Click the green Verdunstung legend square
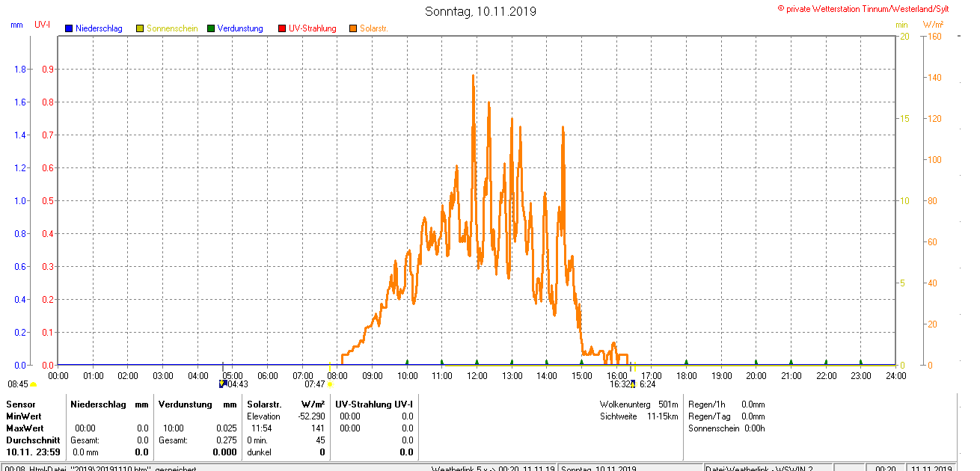Screen dimensions: 980x471 211,28
